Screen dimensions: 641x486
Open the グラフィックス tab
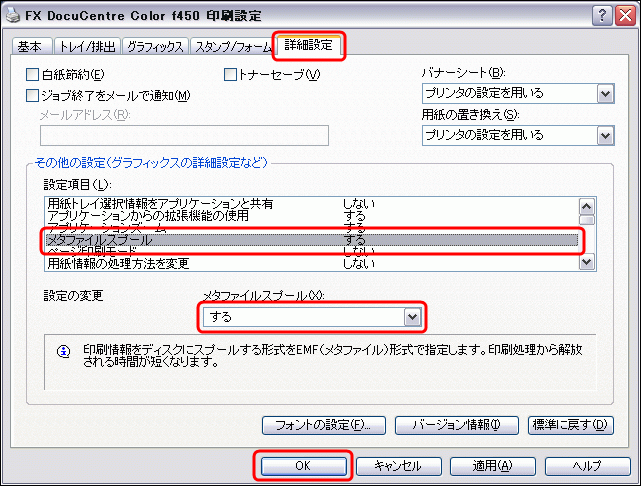click(155, 46)
